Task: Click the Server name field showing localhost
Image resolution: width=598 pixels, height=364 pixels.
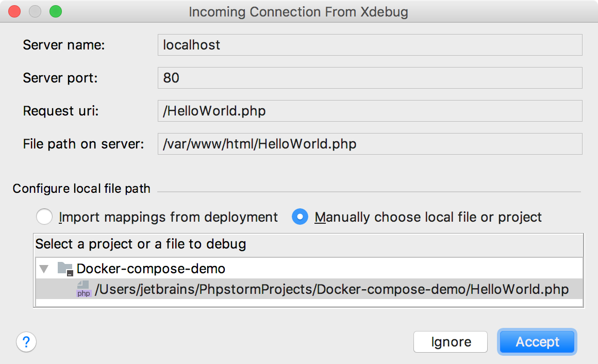Action: click(x=370, y=45)
